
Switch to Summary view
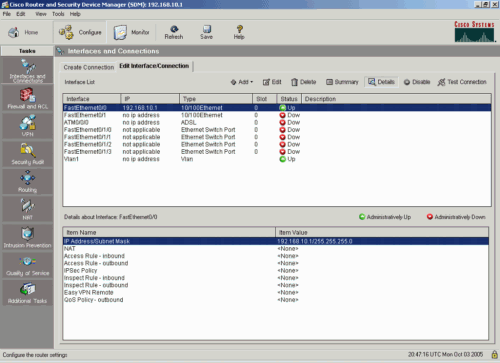[342, 82]
